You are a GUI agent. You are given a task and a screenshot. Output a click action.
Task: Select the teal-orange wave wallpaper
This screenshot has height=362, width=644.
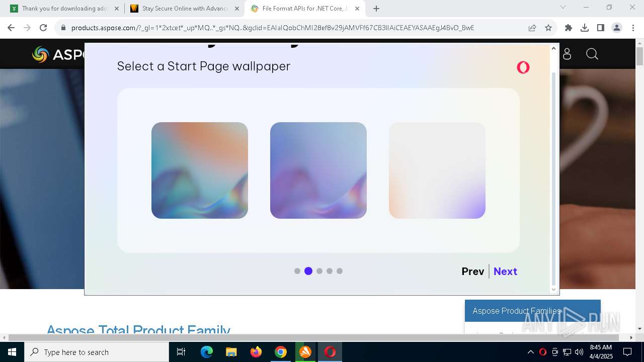click(200, 170)
